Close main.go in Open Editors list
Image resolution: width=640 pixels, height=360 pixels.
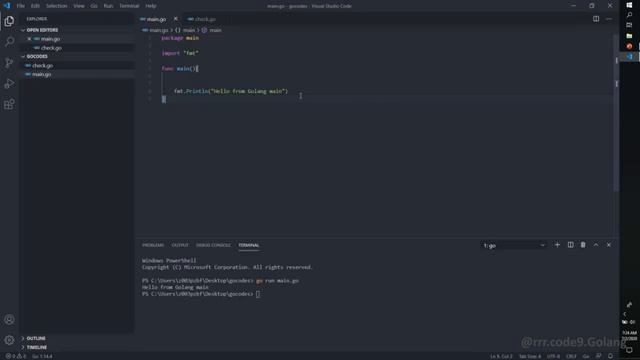[x=29, y=39]
